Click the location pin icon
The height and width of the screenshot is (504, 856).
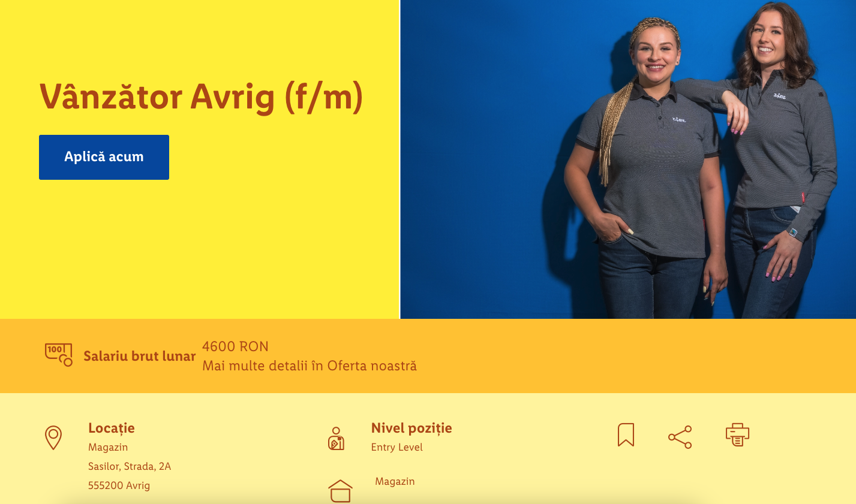53,437
